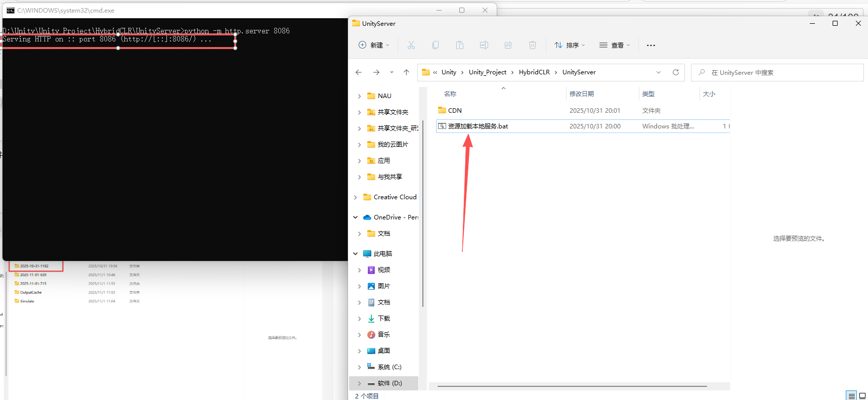This screenshot has height=400, width=868.
Task: Select 2025-11-01-639 folder in background window
Action: tap(33, 275)
